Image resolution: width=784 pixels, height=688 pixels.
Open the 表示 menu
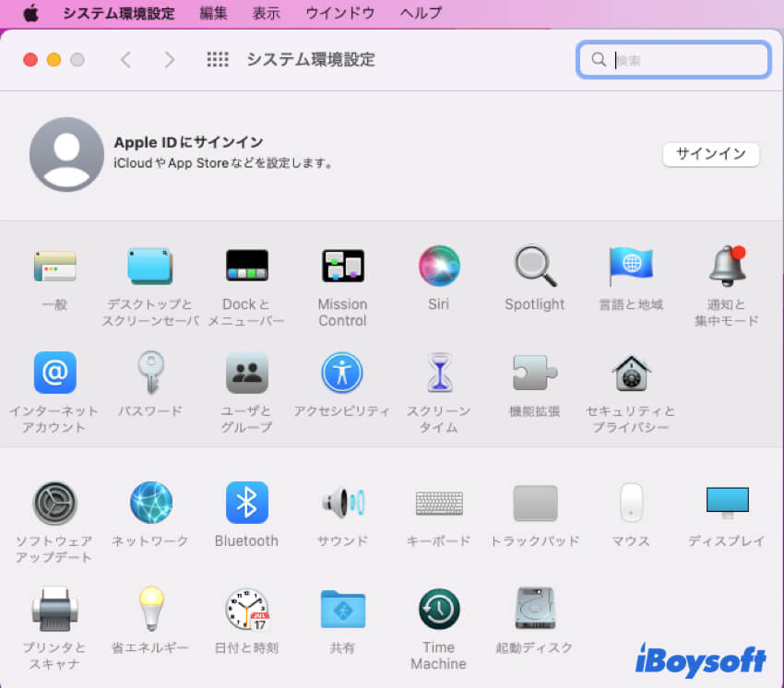(267, 13)
